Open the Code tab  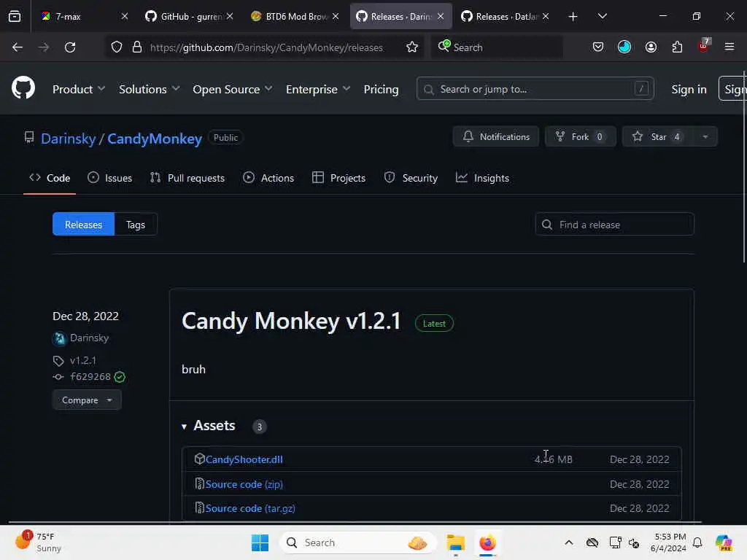tap(50, 178)
